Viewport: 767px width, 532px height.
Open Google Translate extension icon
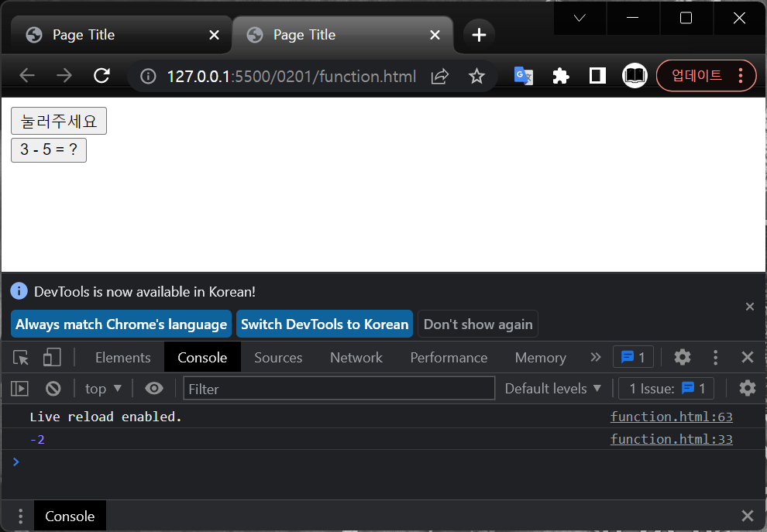[524, 76]
